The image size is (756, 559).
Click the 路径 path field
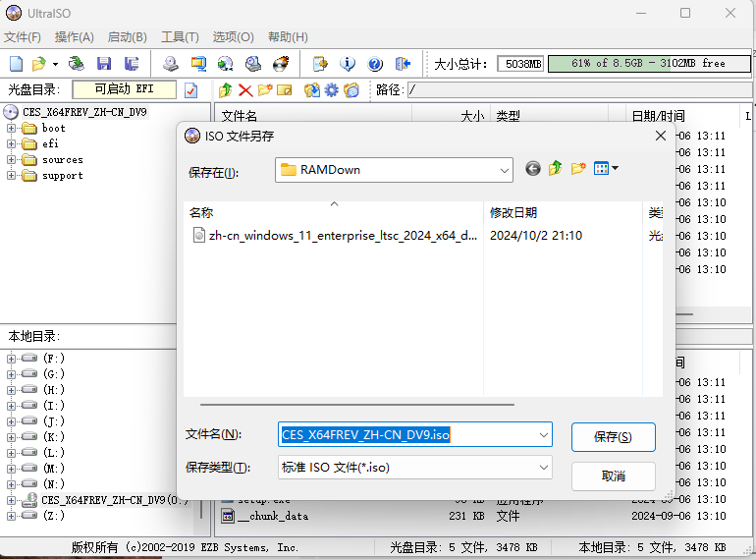pyautogui.click(x=579, y=89)
